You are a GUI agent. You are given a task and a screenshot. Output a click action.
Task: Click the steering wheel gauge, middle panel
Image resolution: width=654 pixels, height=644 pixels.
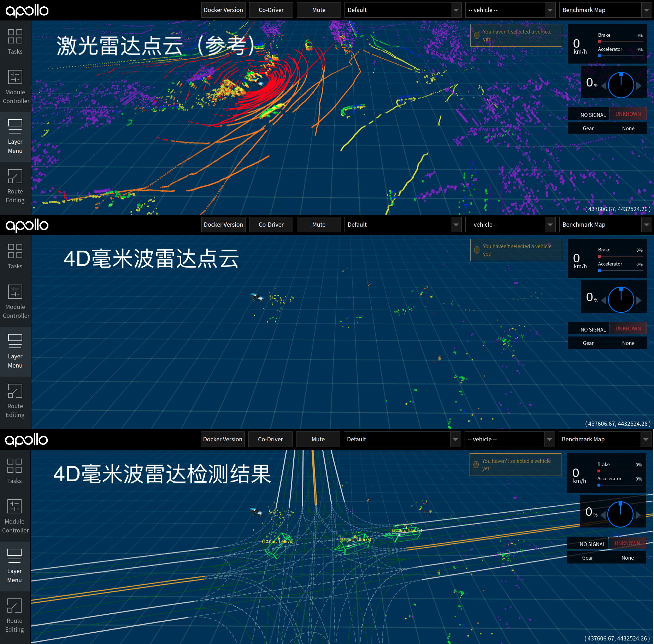coord(621,300)
